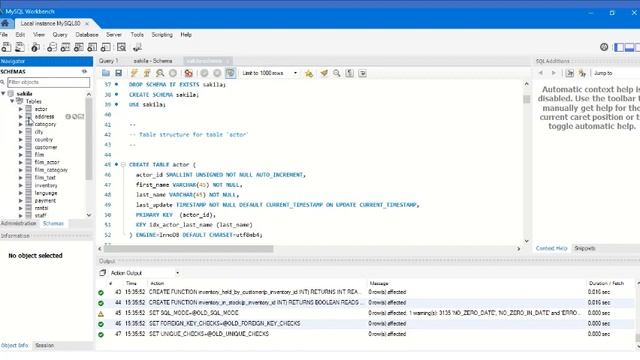This screenshot has width=640, height=360.
Task: Run explain plan on current statement
Action: tap(160, 73)
